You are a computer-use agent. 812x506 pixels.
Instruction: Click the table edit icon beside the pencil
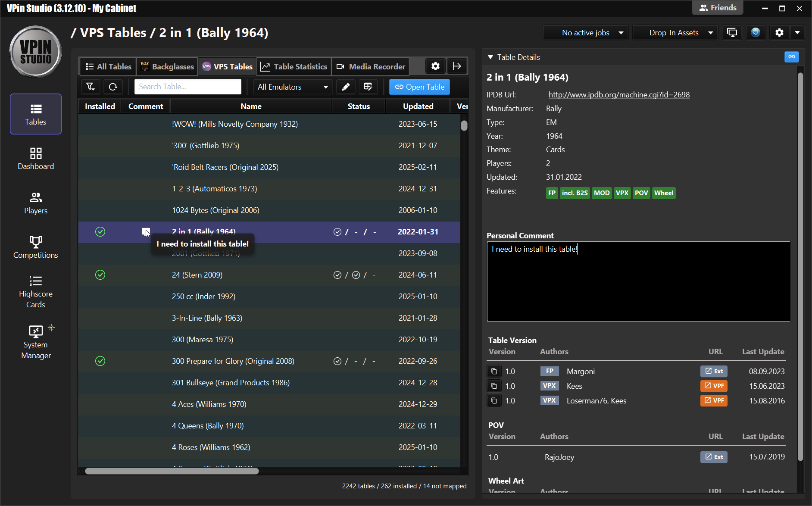(x=368, y=87)
